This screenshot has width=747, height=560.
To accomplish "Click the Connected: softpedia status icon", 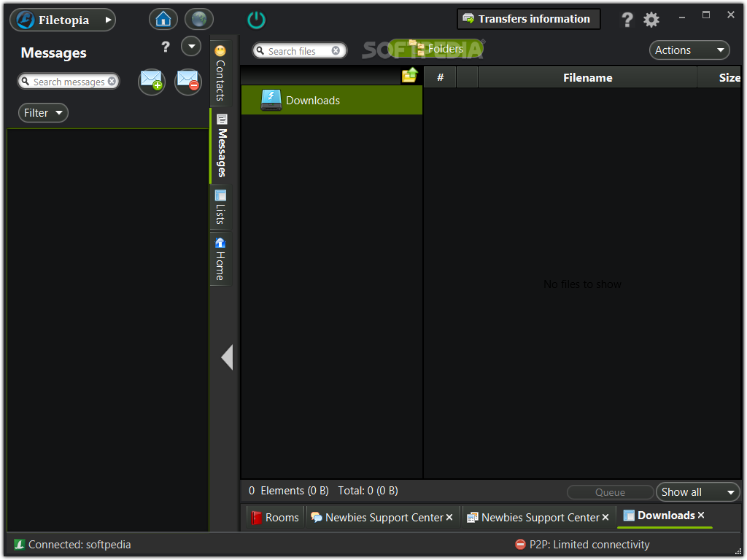I will coord(19,544).
